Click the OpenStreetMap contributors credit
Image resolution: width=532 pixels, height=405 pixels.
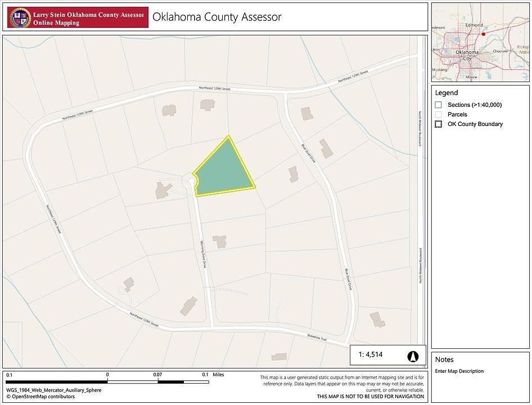click(40, 397)
